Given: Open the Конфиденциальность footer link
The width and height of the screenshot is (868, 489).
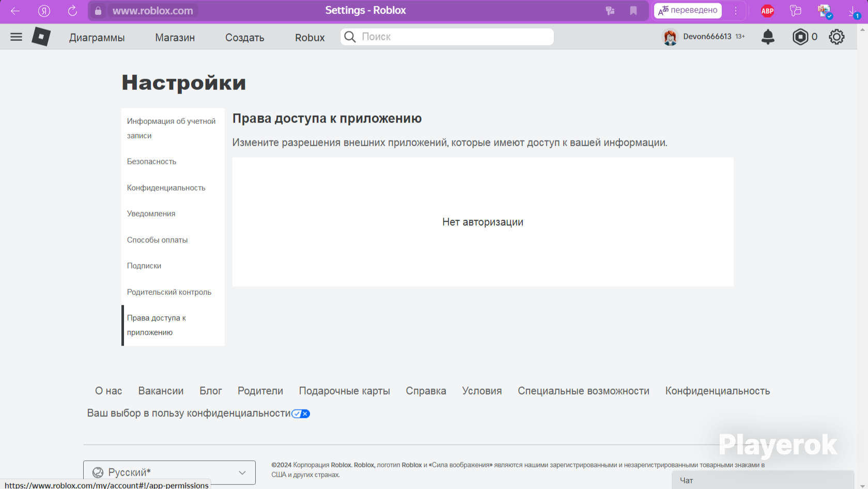Looking at the screenshot, I should pos(718,391).
